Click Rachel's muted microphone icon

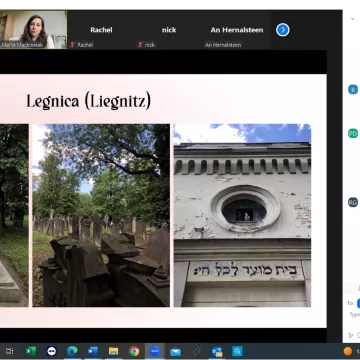pyautogui.click(x=73, y=45)
